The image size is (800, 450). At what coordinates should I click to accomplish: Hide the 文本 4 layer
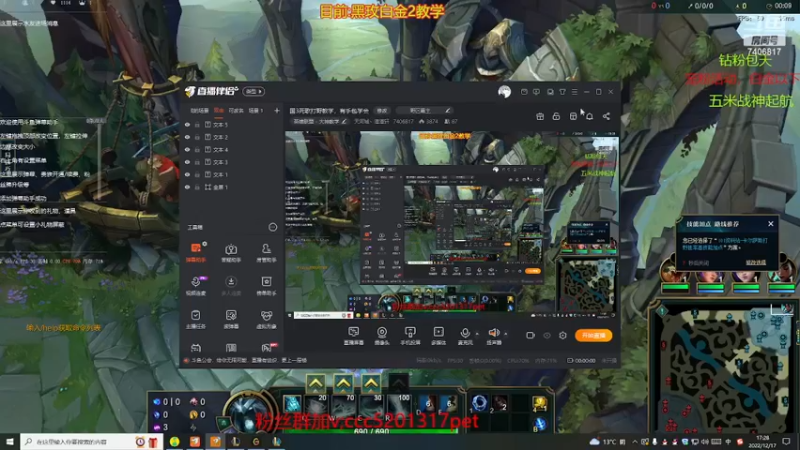click(x=187, y=150)
